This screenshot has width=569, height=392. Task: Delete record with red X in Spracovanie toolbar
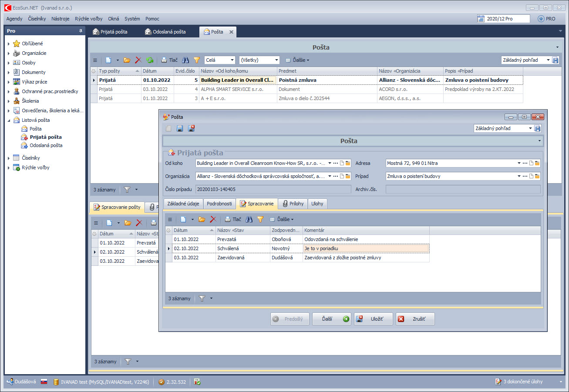(x=213, y=220)
